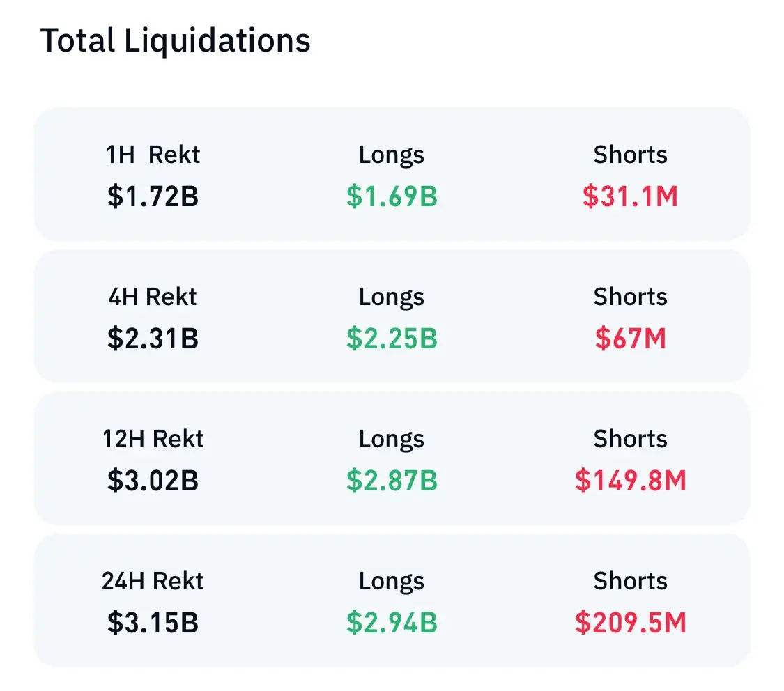Click the 4H Longs $2.25B value
This screenshot has width=784, height=691.
392,339
